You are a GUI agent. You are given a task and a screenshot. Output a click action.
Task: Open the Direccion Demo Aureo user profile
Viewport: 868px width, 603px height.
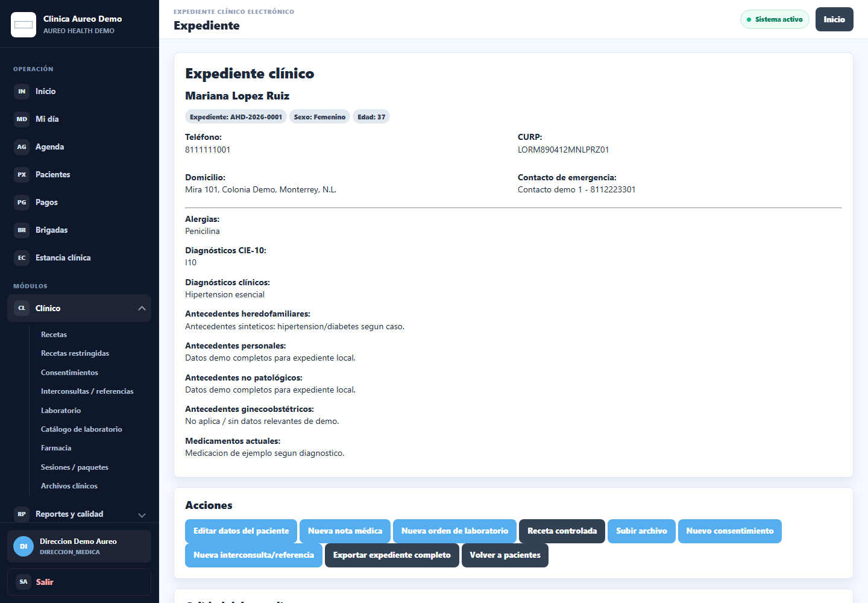[x=79, y=546]
